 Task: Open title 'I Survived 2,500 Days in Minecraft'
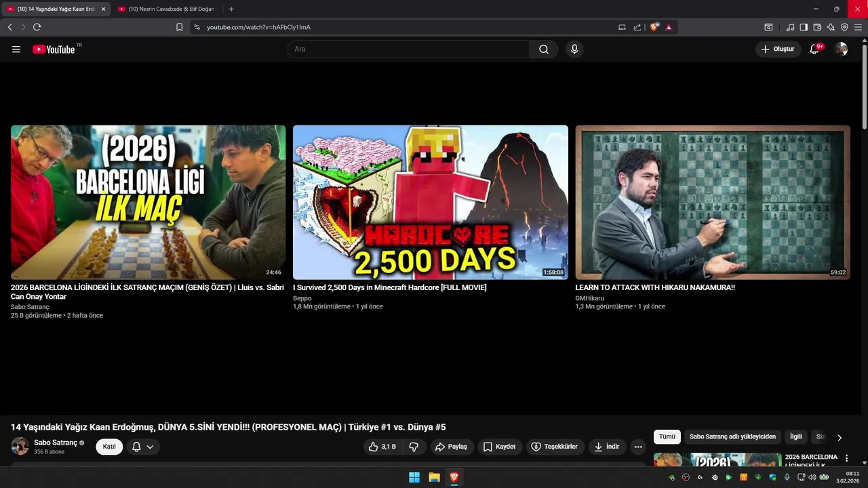click(x=390, y=287)
